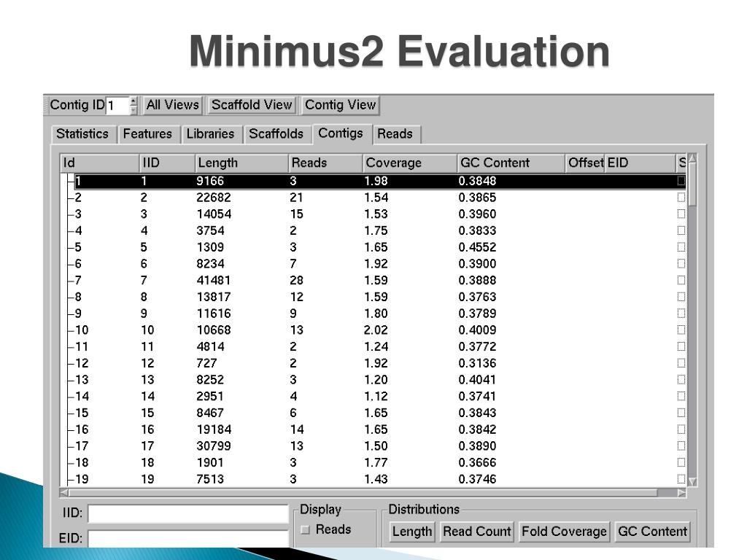Toggle checkbox in row with length 41481

[681, 281]
